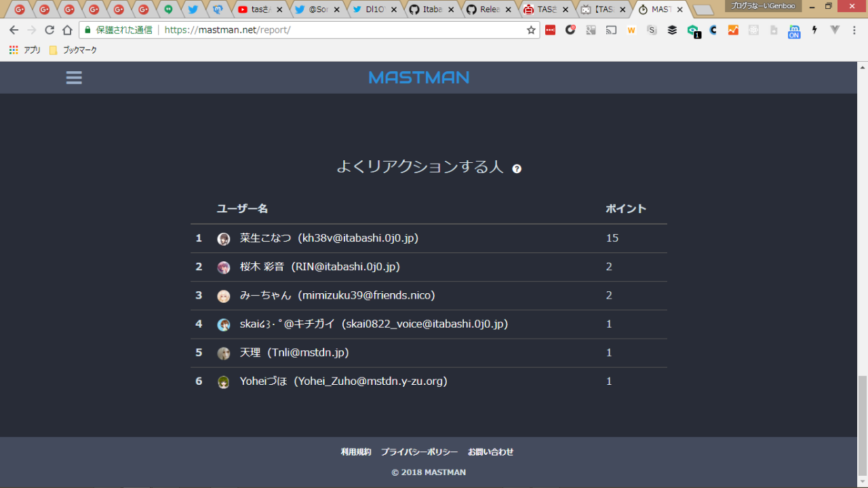Open the プライバシーポリシー link

[419, 452]
